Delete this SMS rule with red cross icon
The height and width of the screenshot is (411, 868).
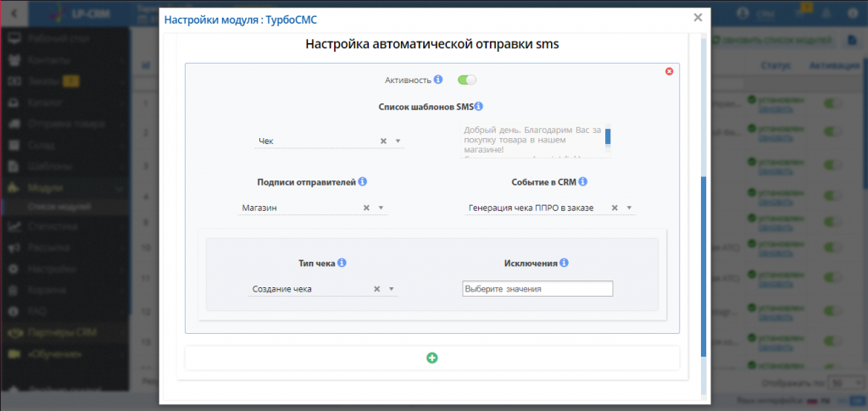670,71
